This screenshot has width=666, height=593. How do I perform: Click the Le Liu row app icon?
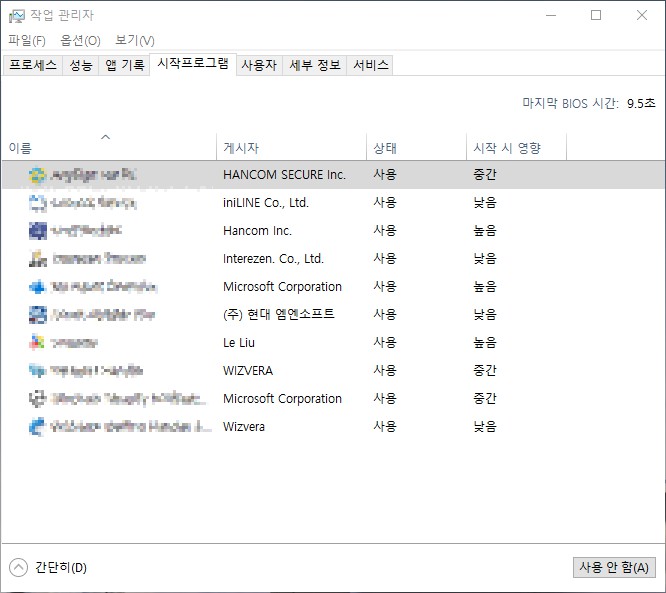37,342
